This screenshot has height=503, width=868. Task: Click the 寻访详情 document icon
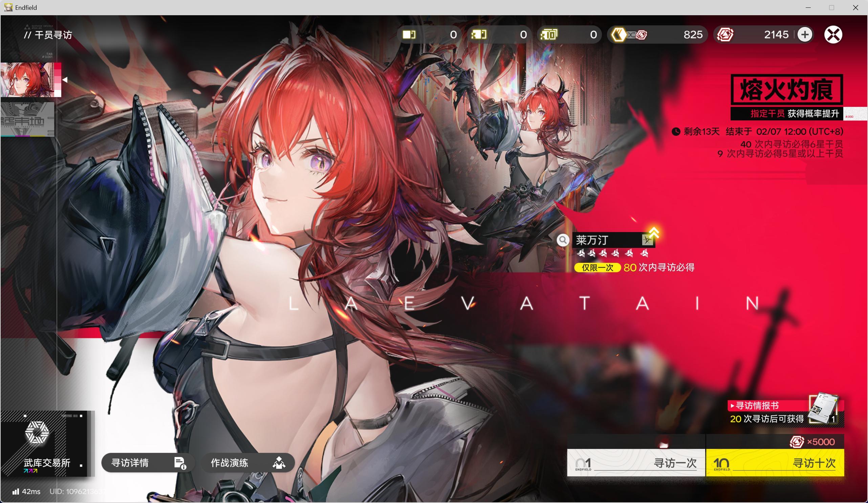180,463
